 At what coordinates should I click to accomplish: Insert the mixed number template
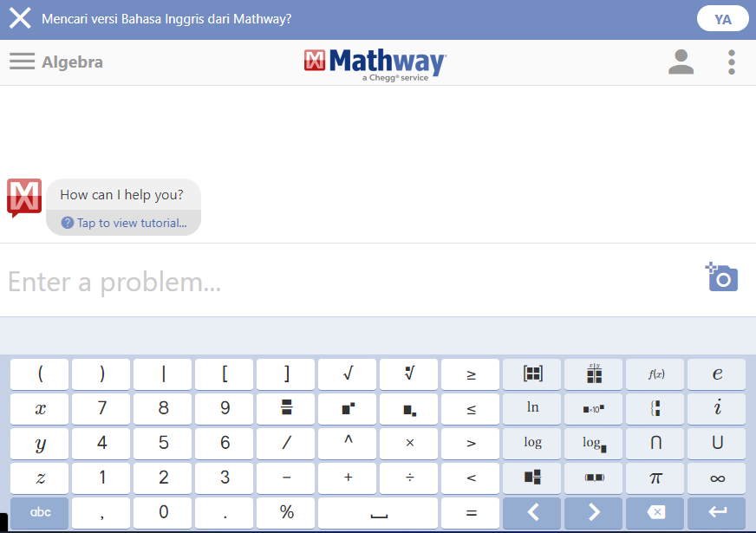(x=532, y=478)
